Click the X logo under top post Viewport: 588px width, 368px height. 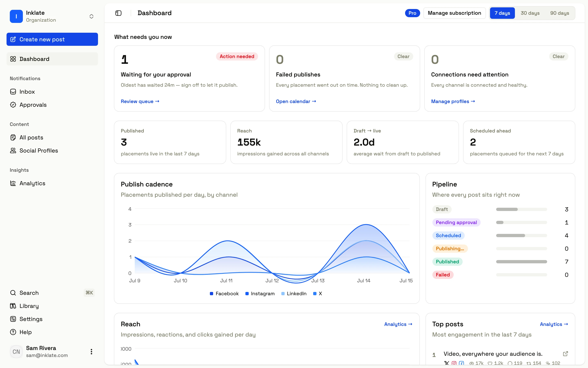[447, 363]
